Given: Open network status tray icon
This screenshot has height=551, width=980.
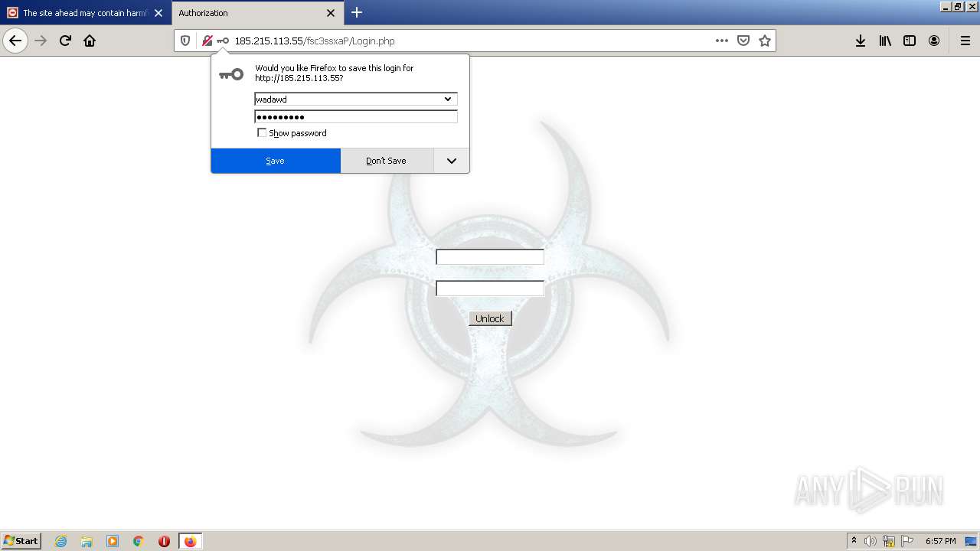Looking at the screenshot, I should coord(889,541).
